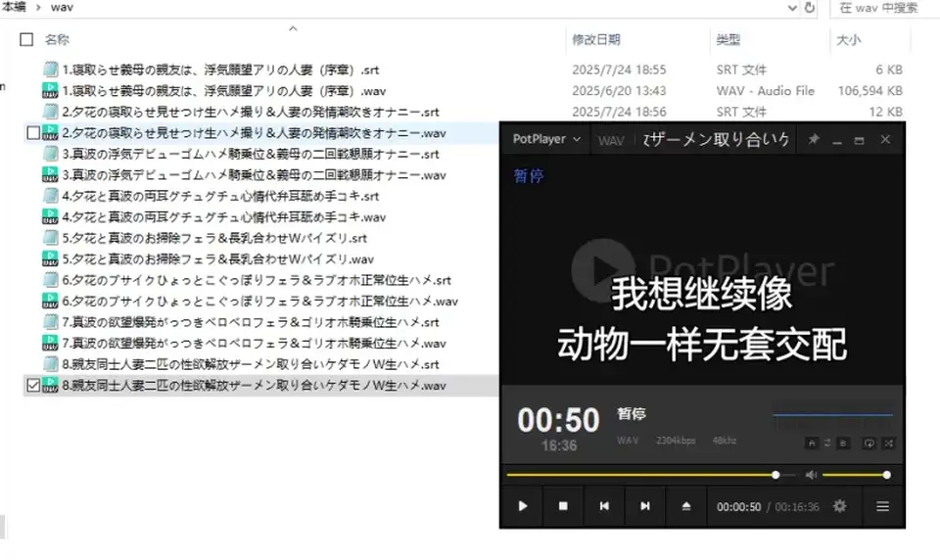Select the file 3 .wav audio icon

pos(50,174)
